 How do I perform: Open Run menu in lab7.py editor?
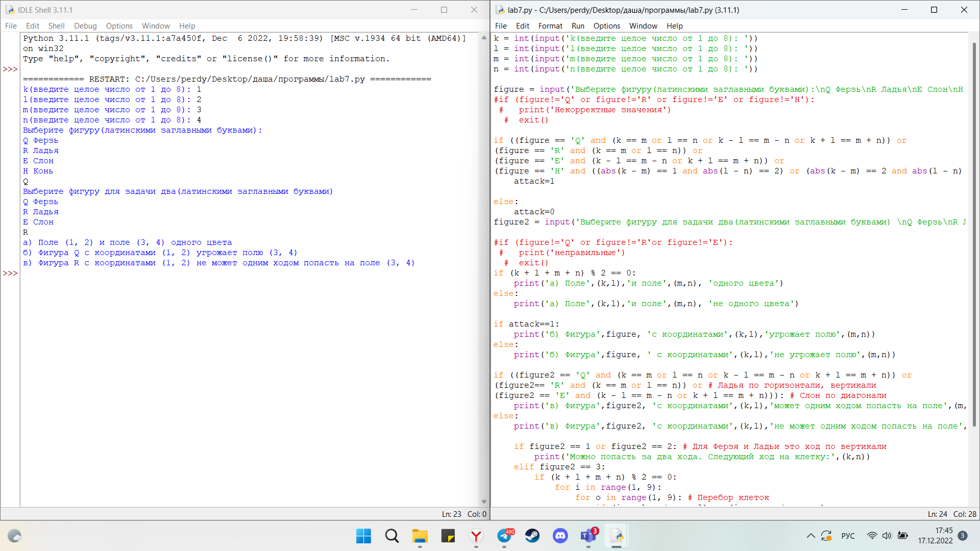coord(578,26)
